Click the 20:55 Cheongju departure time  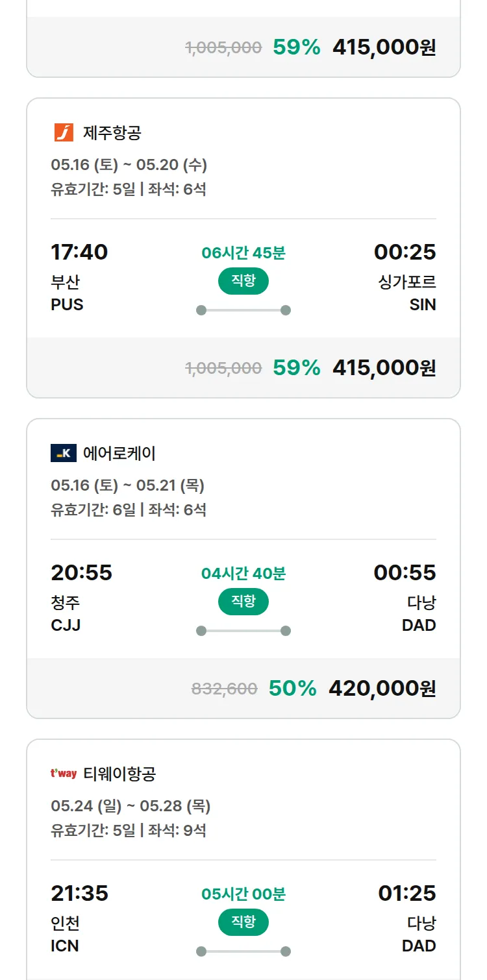tap(81, 572)
